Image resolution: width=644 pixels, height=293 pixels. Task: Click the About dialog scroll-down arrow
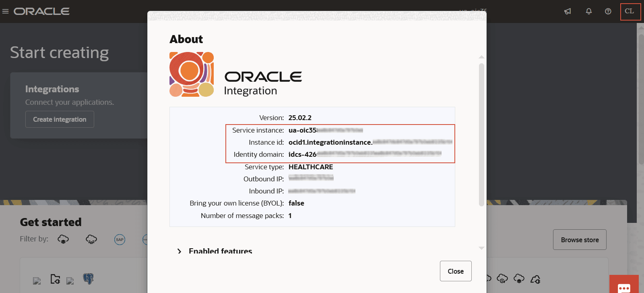click(x=481, y=248)
